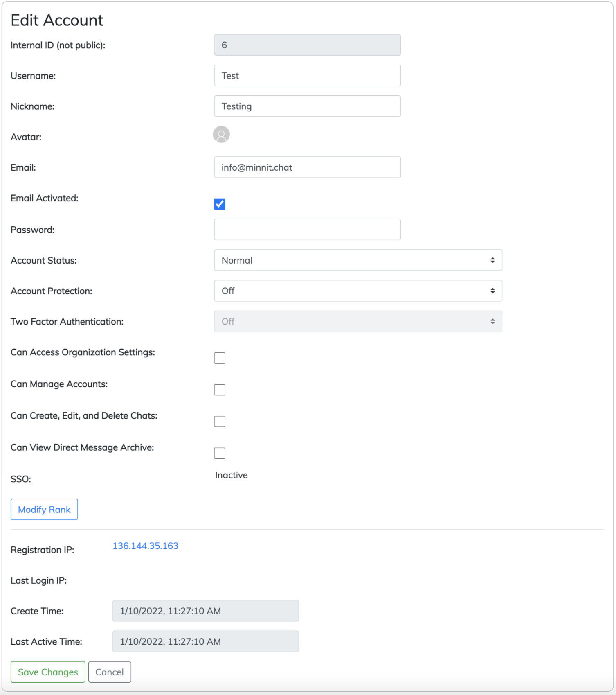Click the Internal ID field
The height and width of the screenshot is (695, 616).
[307, 45]
